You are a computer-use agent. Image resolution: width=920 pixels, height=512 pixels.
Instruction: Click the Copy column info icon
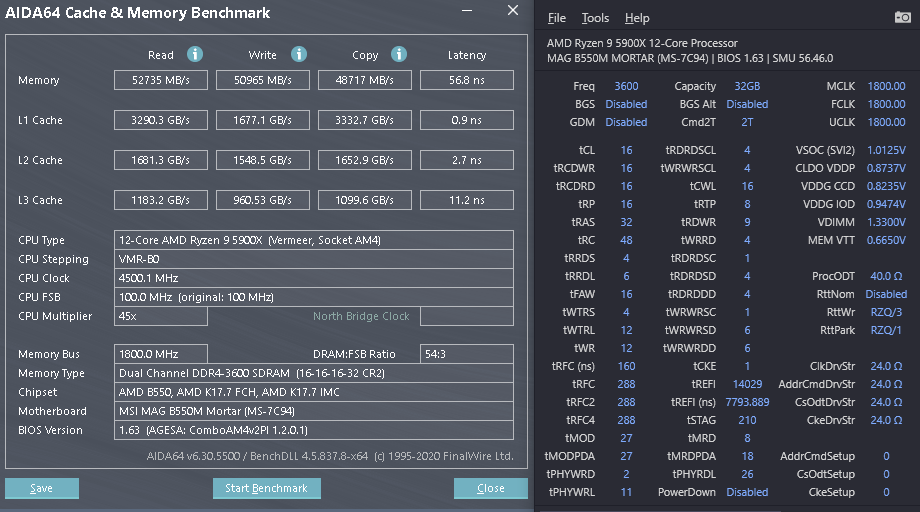point(399,55)
